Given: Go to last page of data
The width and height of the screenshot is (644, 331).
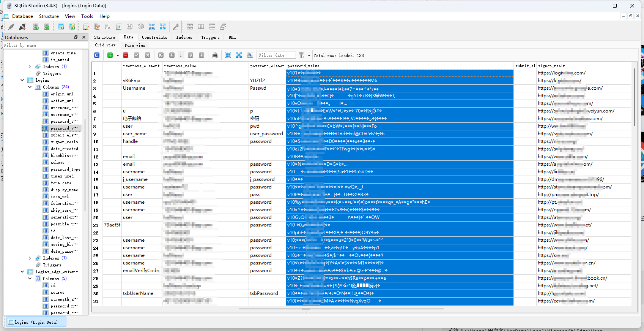Looking at the screenshot, I should (202, 55).
